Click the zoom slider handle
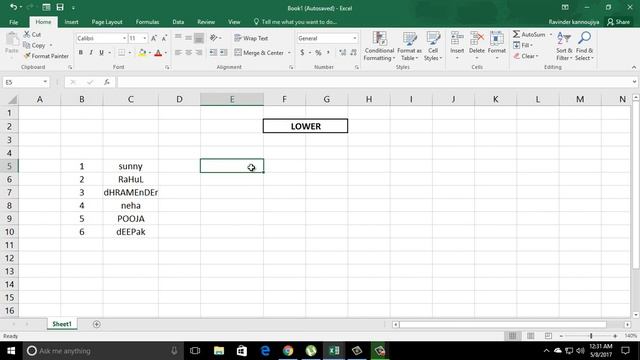This screenshot has height=360, width=640. pos(591,336)
